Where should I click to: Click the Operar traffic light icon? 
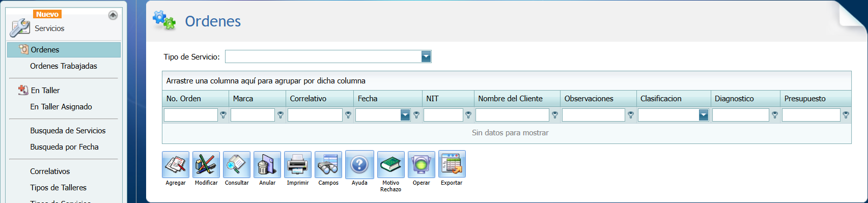click(422, 164)
